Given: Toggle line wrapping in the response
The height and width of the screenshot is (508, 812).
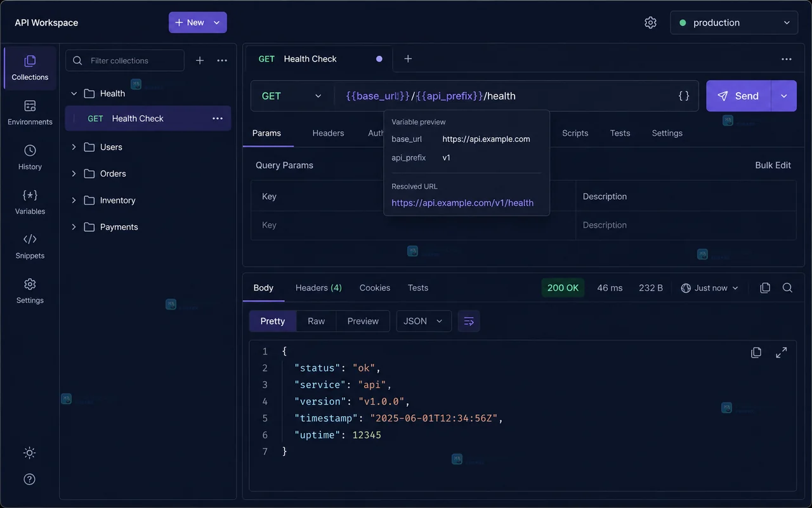Looking at the screenshot, I should [x=469, y=322].
